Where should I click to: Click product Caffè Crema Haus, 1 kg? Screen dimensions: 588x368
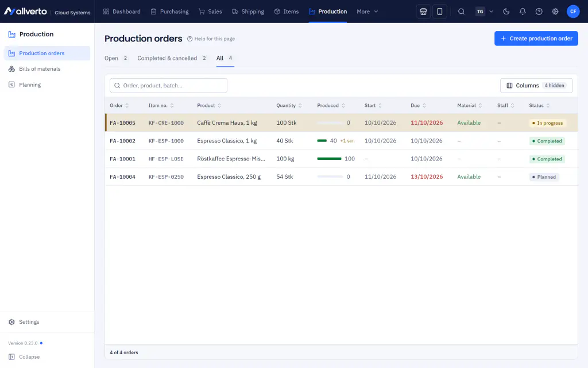point(227,123)
